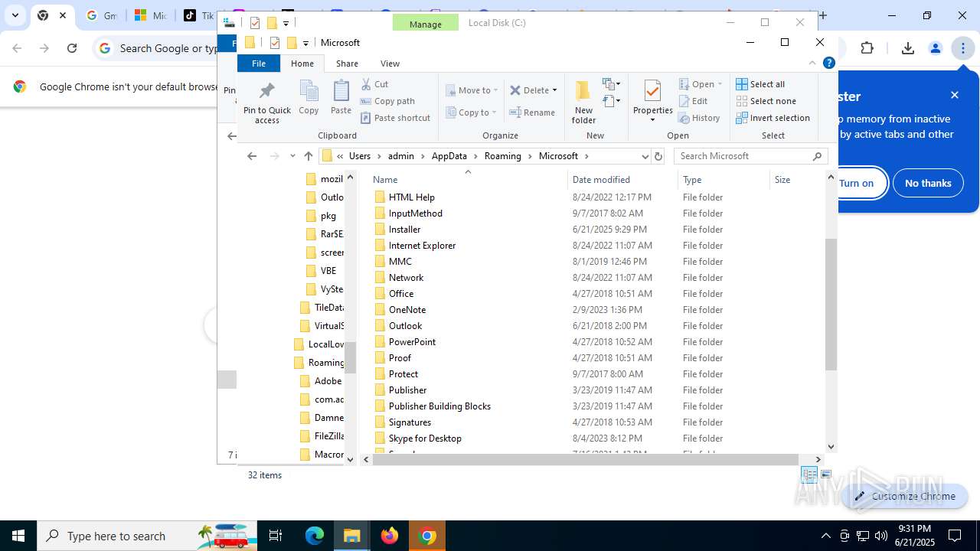Select the OneNote folder
The width and height of the screenshot is (980, 551).
point(407,310)
